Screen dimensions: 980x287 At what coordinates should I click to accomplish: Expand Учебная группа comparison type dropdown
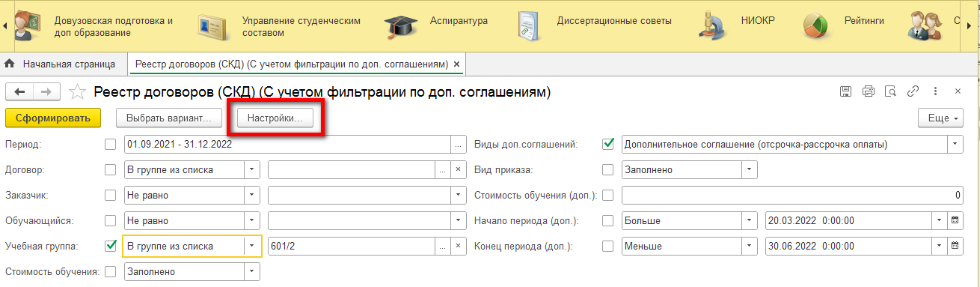[252, 246]
